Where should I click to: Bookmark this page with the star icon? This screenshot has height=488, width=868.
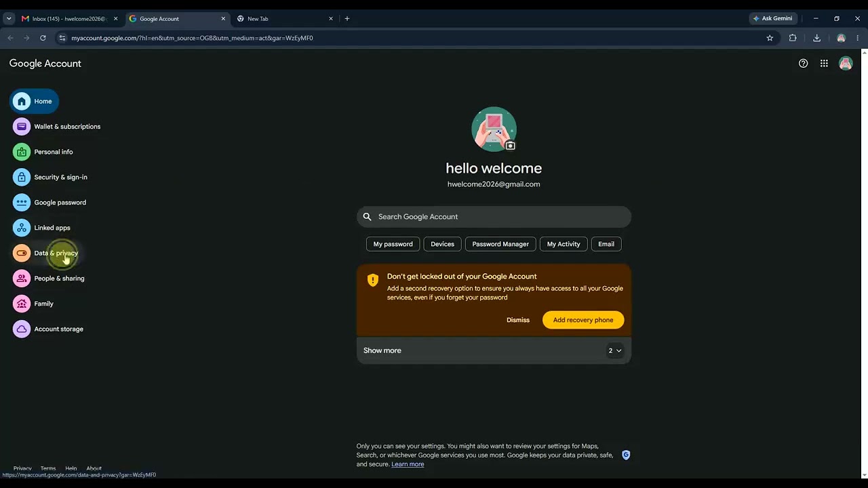coord(770,38)
